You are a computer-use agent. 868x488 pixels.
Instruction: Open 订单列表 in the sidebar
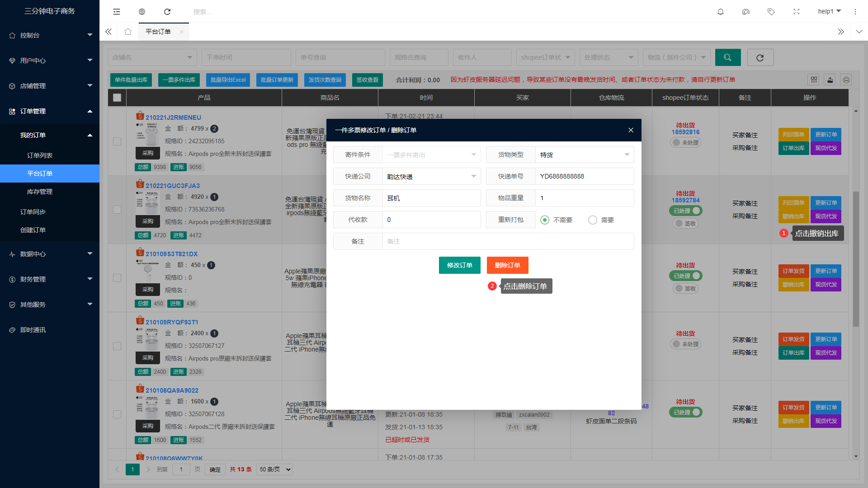[x=40, y=155]
